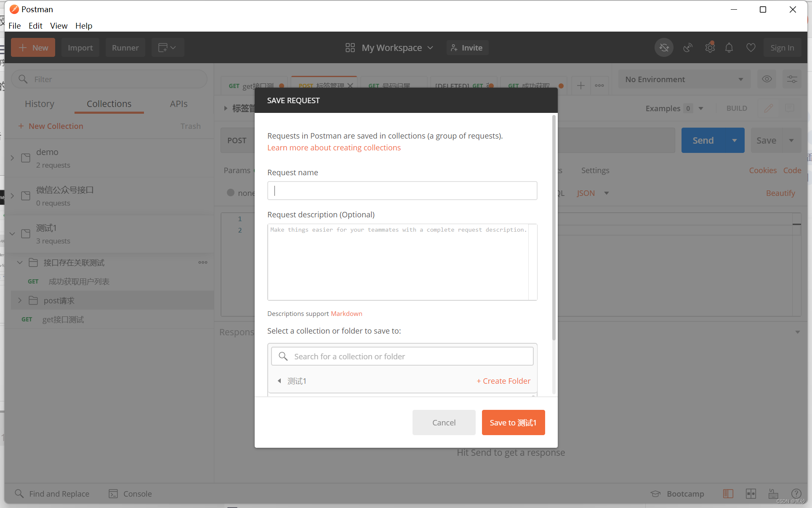Switch to the History tab
Viewport: 812px width, 508px height.
40,104
